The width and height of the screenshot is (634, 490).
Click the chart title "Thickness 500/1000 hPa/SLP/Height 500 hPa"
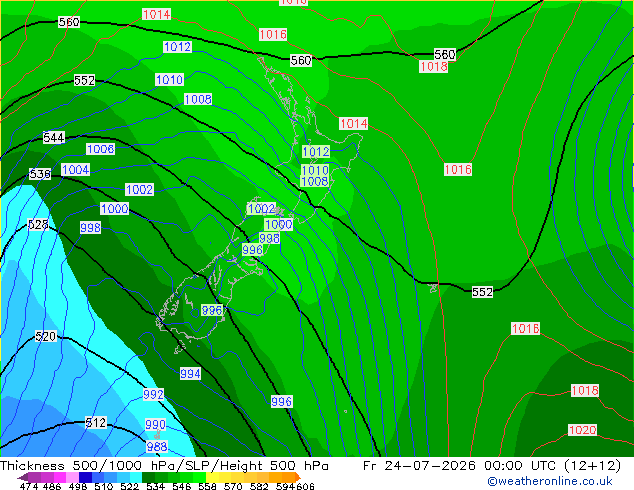click(164, 466)
